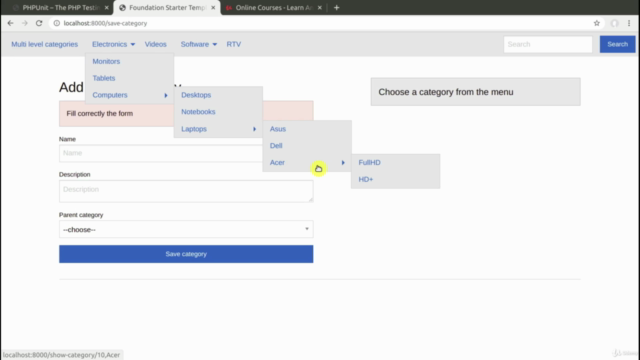640x360 pixels.
Task: Select the Acer category
Action: (x=277, y=162)
